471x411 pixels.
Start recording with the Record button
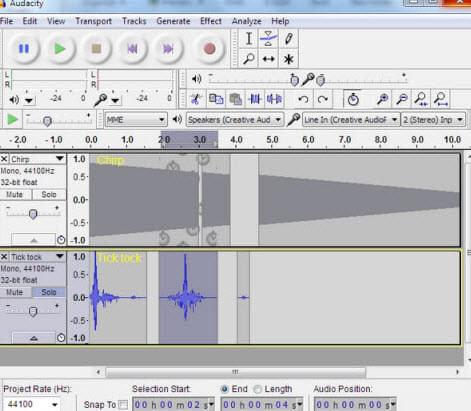pos(209,49)
